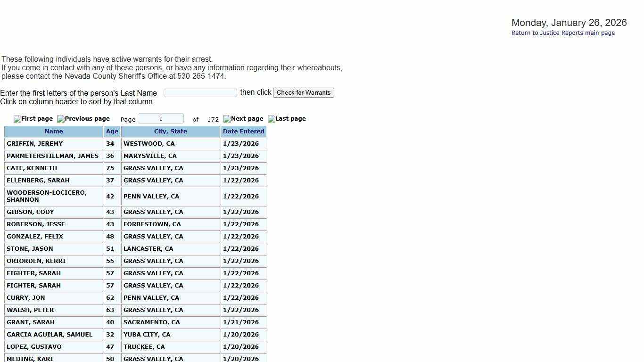Image resolution: width=644 pixels, height=362 pixels.
Task: Sort table by Age column header
Action: (x=112, y=132)
